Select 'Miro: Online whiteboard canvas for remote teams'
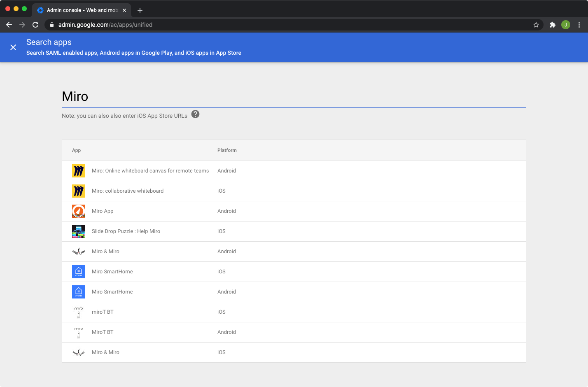 [x=150, y=171]
